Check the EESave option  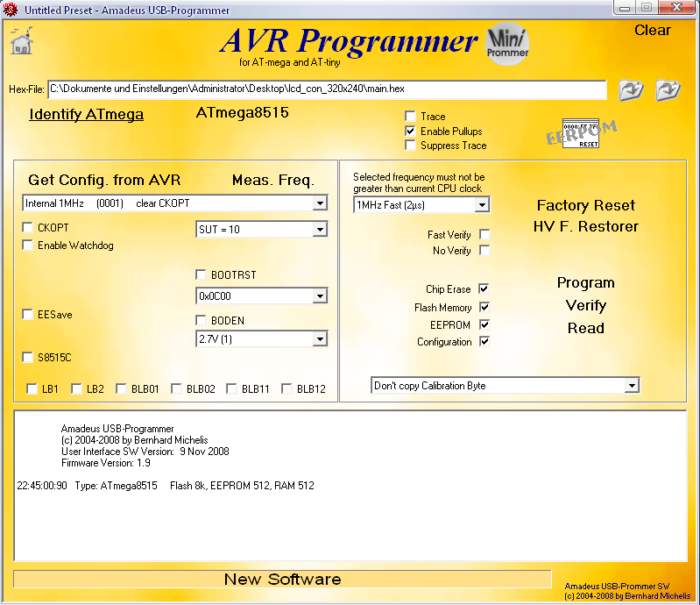[x=28, y=314]
